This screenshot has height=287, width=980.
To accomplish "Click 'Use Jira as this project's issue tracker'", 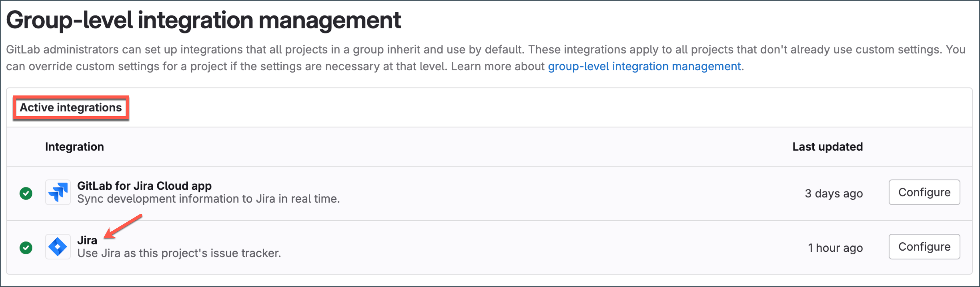I will point(179,253).
